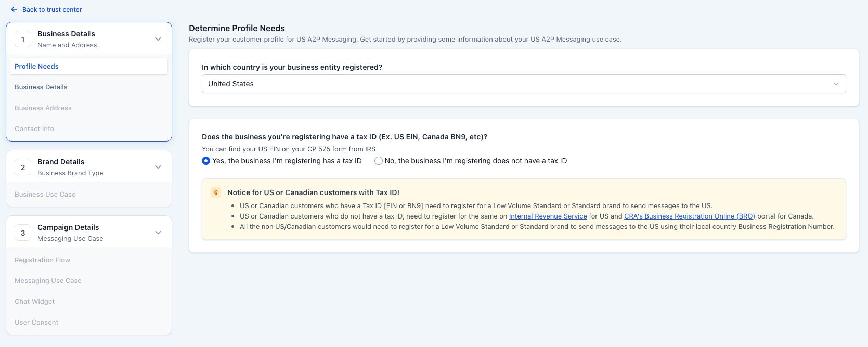This screenshot has width=868, height=347.
Task: Click step number 1 badge
Action: coord(23,40)
